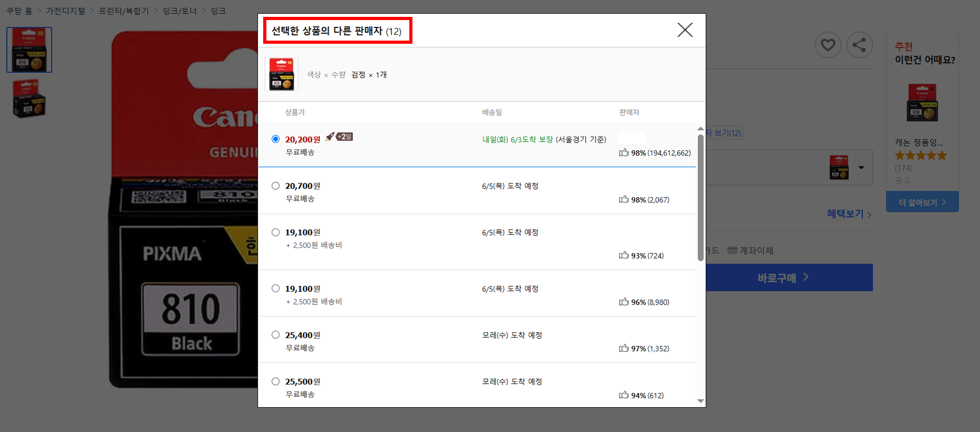This screenshot has width=980, height=432.
Task: Click the scrollbar down arrow in dialog
Action: point(700,401)
